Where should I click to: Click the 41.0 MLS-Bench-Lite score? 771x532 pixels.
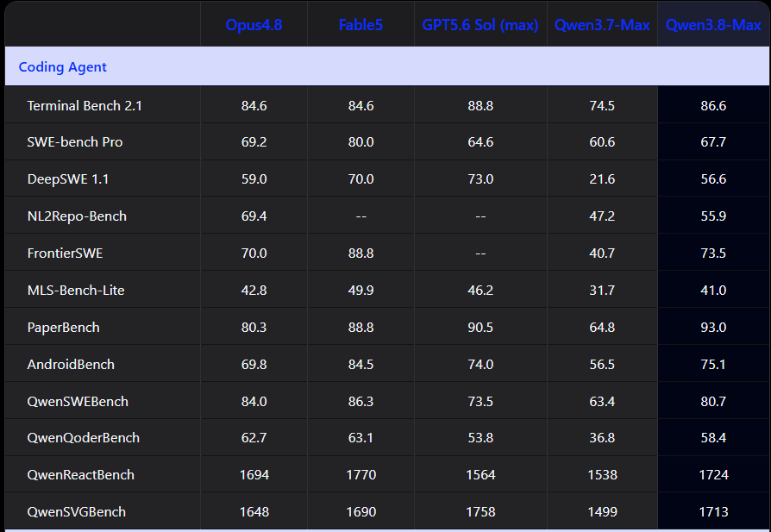(713, 290)
